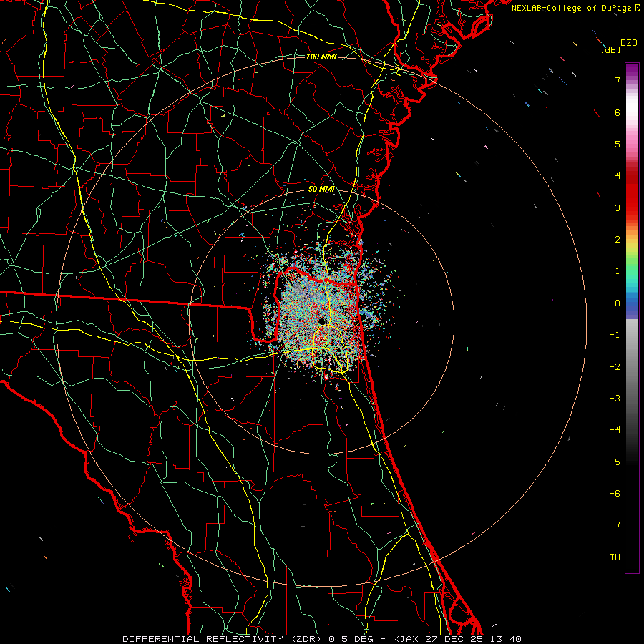
Task: Click the NEXLAB-College of DuPage label
Action: tap(576, 8)
